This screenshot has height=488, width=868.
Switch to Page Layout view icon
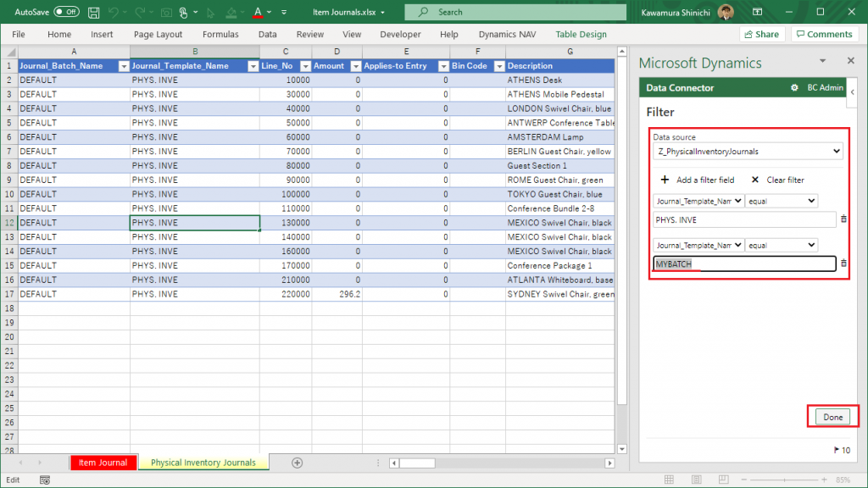coord(697,480)
